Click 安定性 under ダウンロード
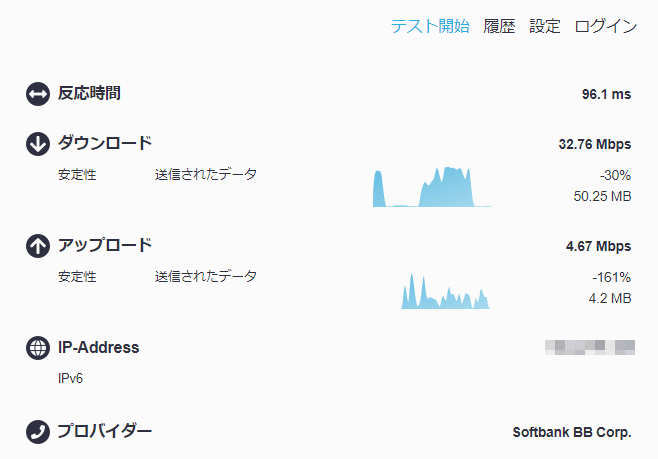This screenshot has height=459, width=658. pos(77,175)
